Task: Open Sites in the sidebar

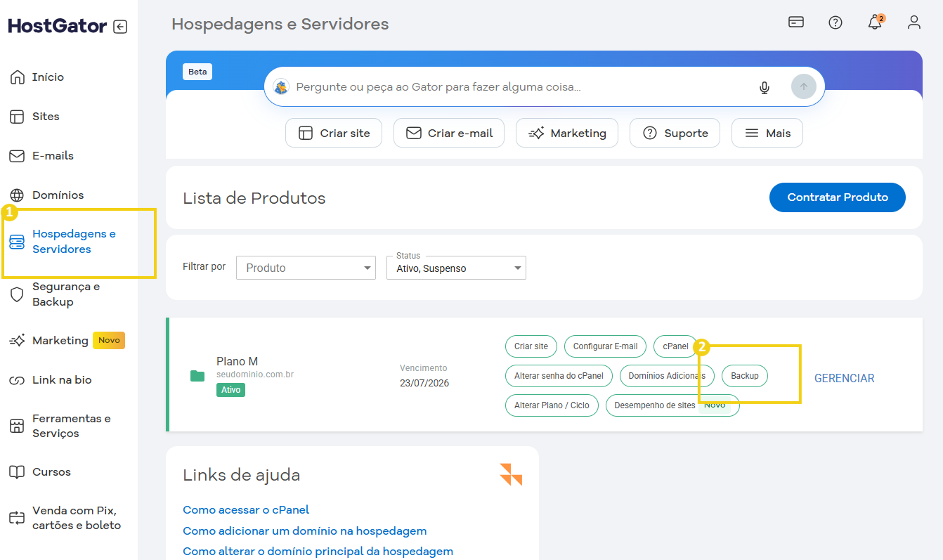Action: 46,117
